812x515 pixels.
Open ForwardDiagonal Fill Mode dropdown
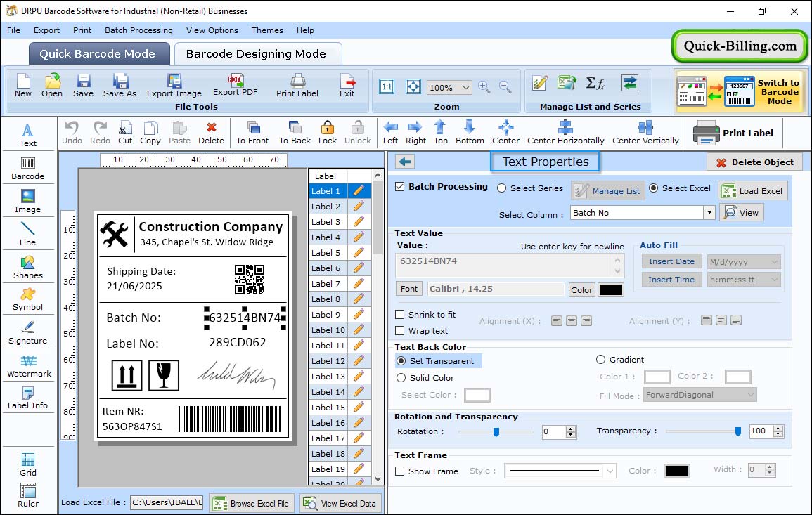pyautogui.click(x=750, y=396)
